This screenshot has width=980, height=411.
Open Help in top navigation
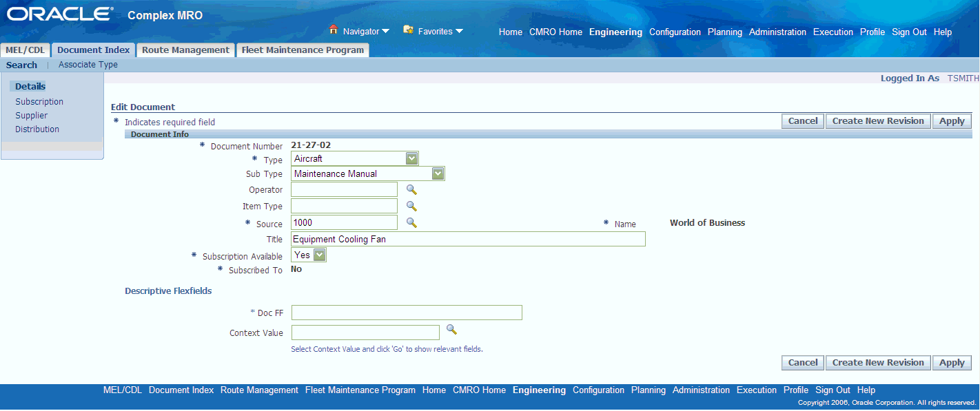click(943, 32)
